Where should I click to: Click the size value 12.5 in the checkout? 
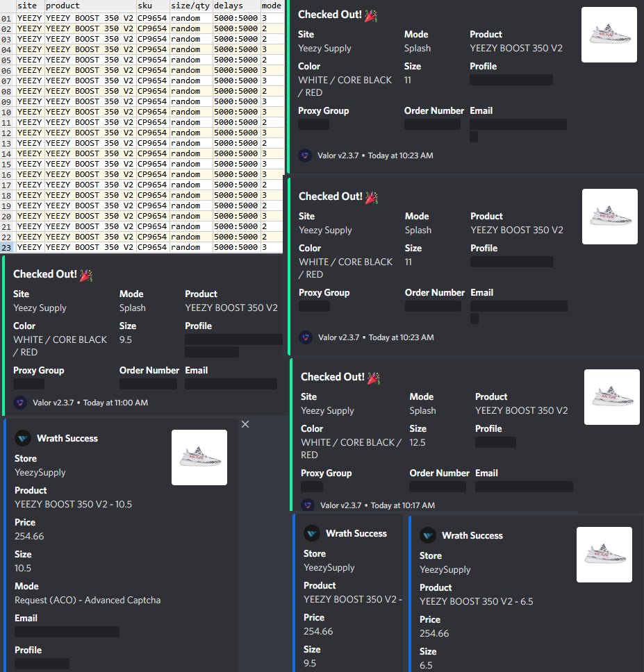tap(418, 442)
